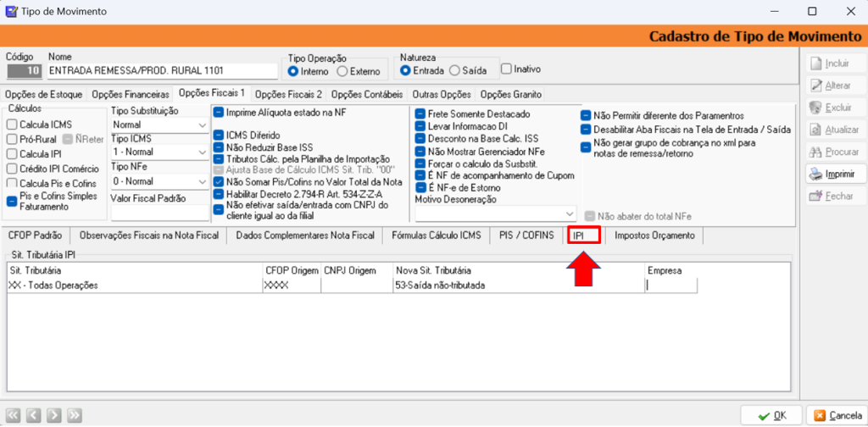Open Dados Complementares Nota Fiscal tab
Image resolution: width=868 pixels, height=427 pixels.
[x=305, y=236]
